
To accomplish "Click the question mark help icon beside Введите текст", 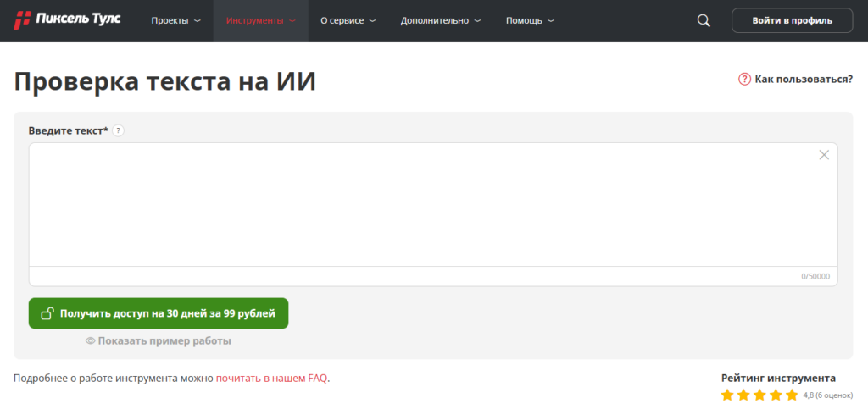I will click(118, 131).
